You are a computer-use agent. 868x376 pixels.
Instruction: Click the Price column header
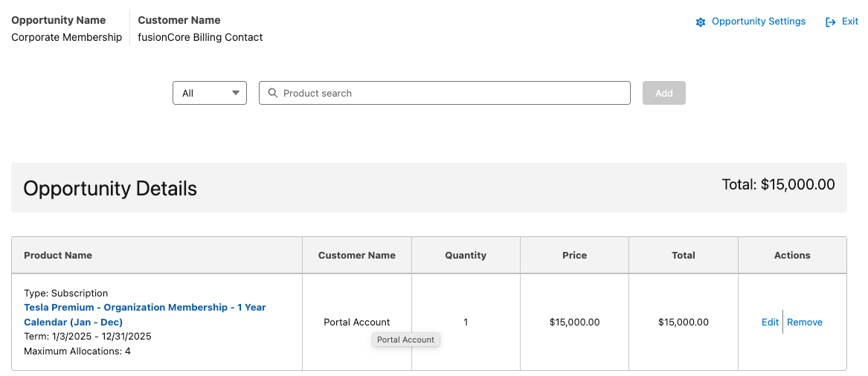[574, 255]
